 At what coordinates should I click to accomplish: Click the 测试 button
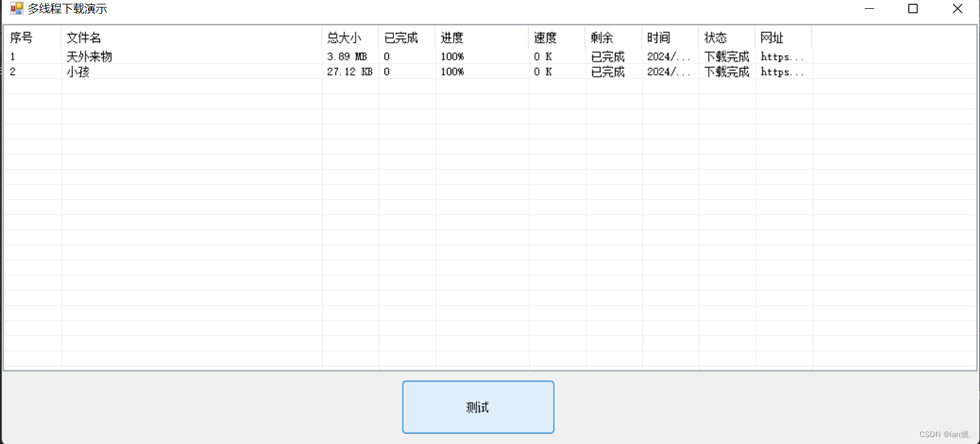pyautogui.click(x=478, y=407)
